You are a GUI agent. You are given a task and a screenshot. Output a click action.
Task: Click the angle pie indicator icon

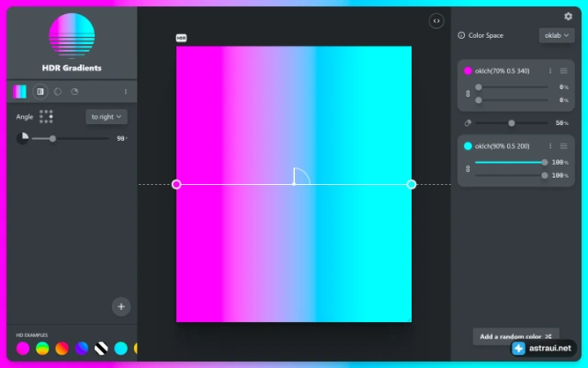[x=22, y=138]
